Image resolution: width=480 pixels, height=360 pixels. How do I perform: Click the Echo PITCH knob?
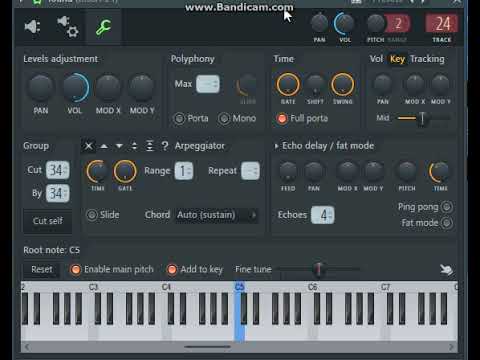coord(407,171)
